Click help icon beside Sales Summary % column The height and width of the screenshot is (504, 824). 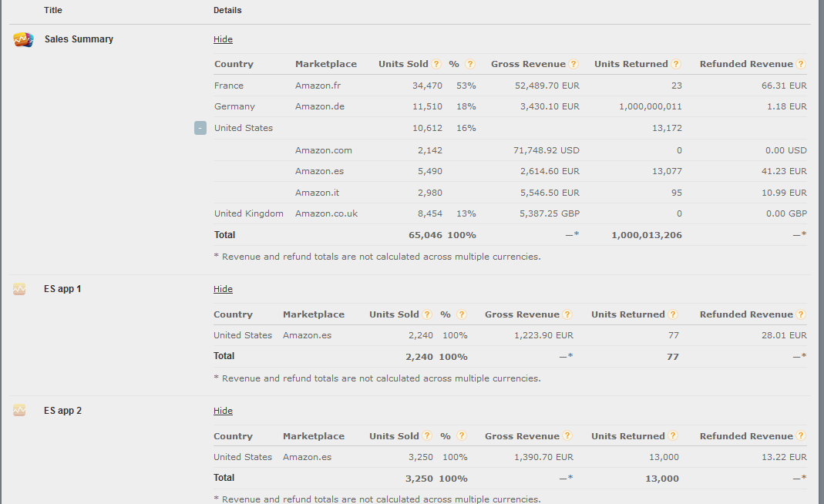(470, 64)
